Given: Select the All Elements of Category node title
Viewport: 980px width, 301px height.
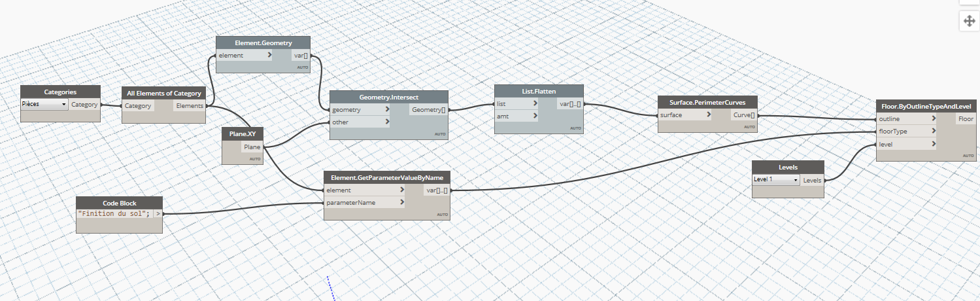Looking at the screenshot, I should (164, 93).
